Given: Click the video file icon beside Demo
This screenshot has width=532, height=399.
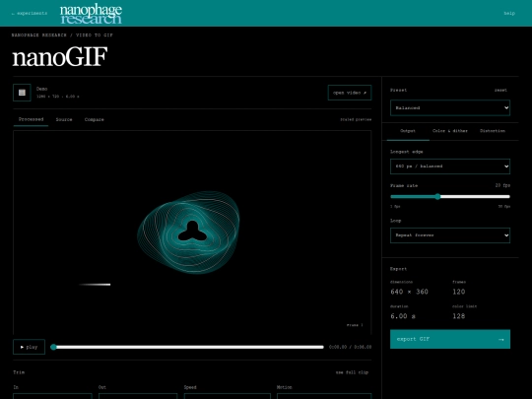Looking at the screenshot, I should 22,93.
